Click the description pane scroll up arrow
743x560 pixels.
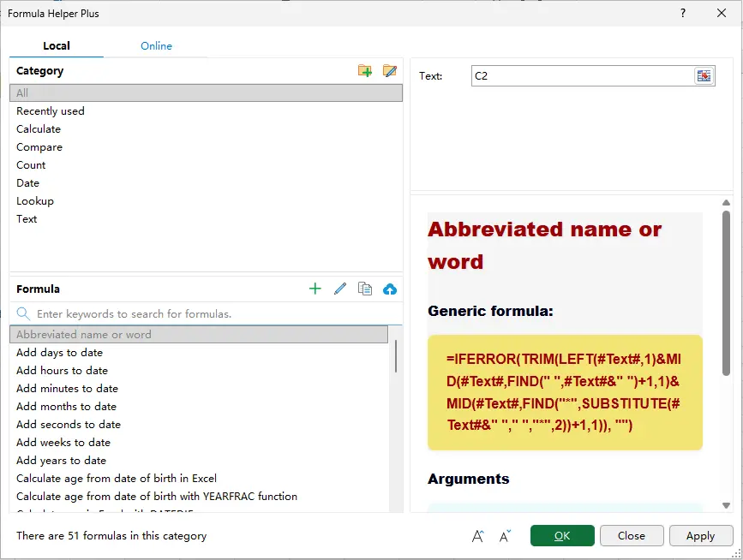click(726, 203)
